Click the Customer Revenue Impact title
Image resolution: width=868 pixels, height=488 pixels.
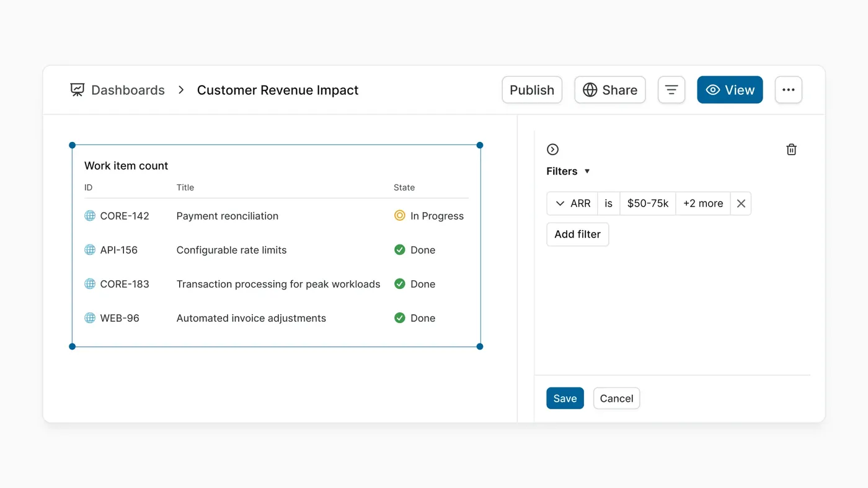click(278, 90)
